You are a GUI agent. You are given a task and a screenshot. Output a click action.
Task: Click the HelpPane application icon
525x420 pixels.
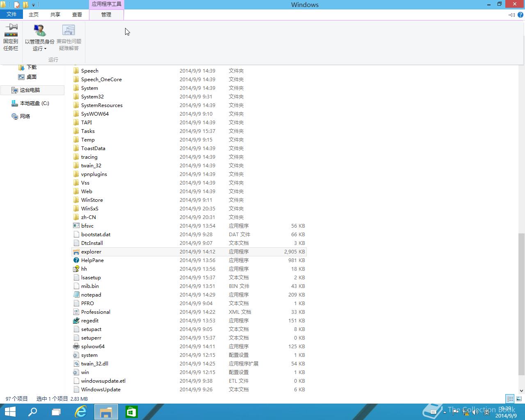(76, 260)
